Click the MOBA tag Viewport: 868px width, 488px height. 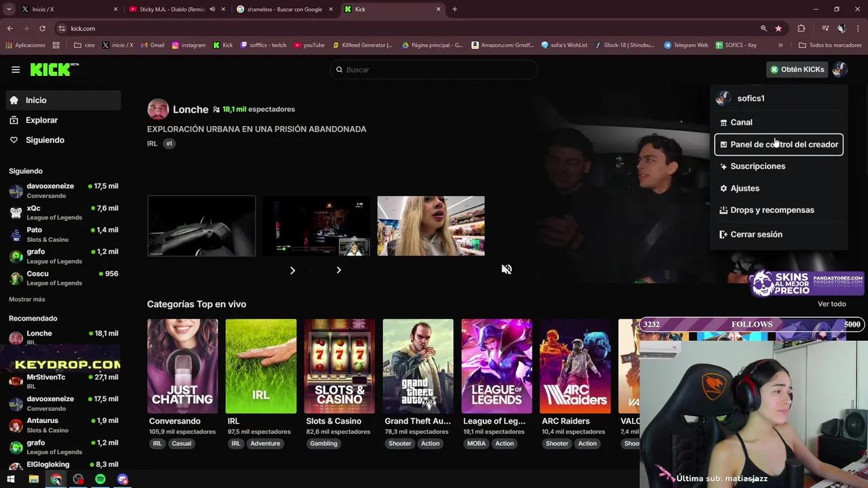coord(476,443)
